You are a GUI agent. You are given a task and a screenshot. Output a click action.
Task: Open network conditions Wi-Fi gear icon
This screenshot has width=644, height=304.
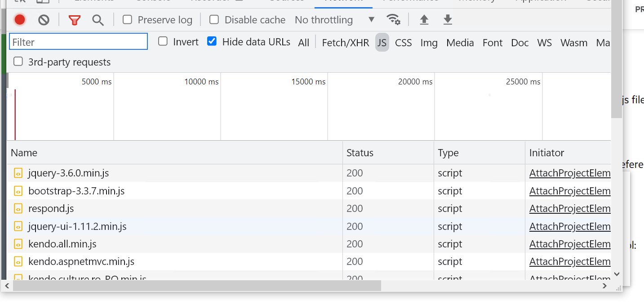tap(393, 20)
